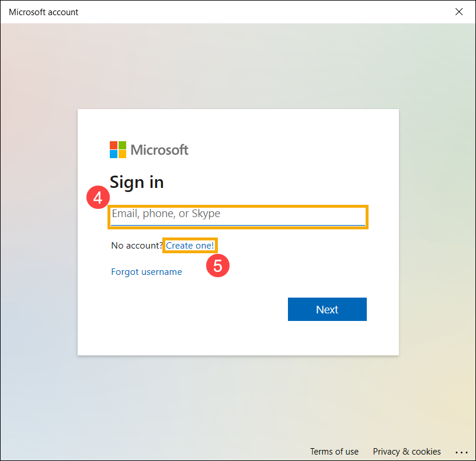Click the No account? text
Viewport: 476px width, 461px height.
pyautogui.click(x=137, y=245)
